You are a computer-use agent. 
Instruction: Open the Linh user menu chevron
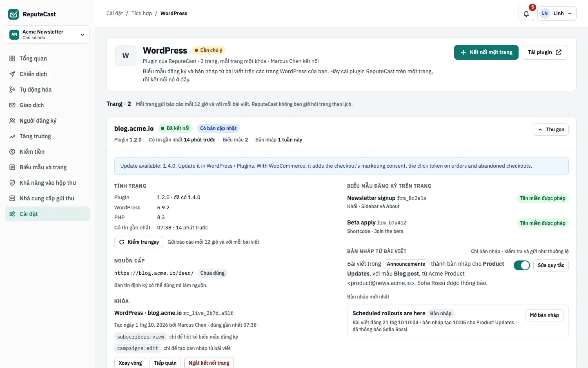[570, 13]
